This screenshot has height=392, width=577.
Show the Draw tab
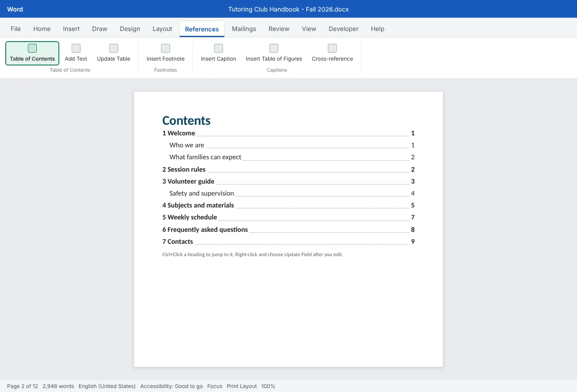click(x=100, y=29)
